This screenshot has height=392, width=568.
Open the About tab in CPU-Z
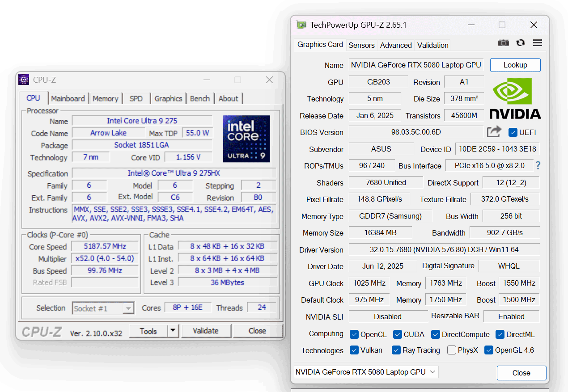tap(229, 98)
